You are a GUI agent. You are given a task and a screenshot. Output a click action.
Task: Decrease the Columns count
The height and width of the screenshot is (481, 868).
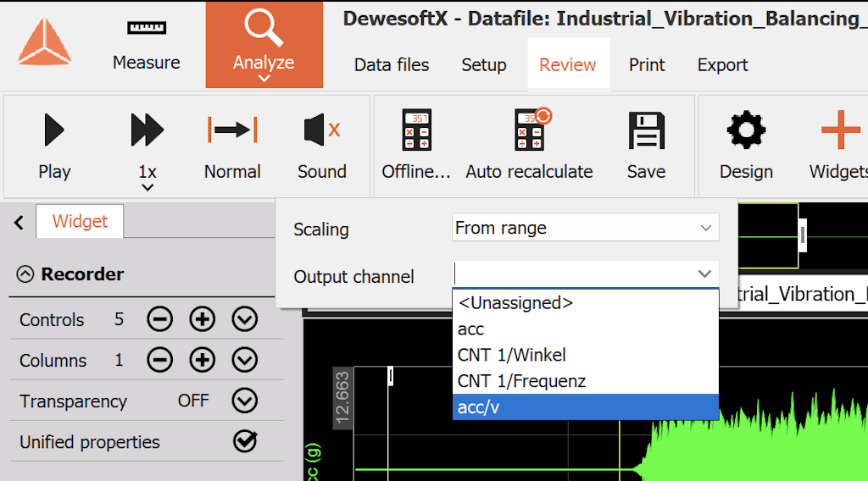pyautogui.click(x=160, y=360)
